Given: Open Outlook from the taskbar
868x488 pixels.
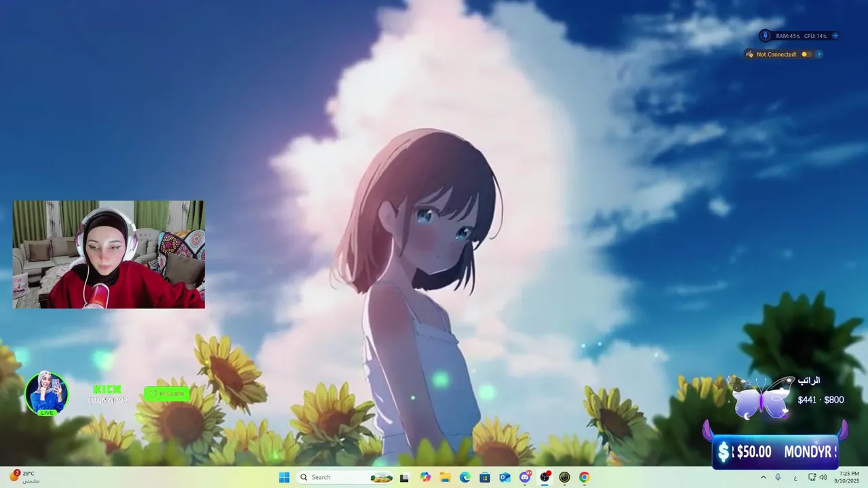Looking at the screenshot, I should point(505,478).
